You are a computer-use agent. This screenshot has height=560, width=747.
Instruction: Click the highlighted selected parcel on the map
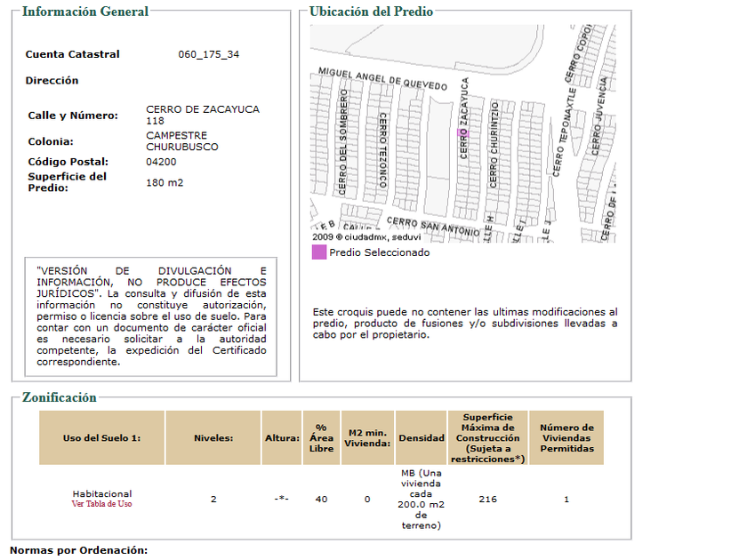pyautogui.click(x=463, y=132)
